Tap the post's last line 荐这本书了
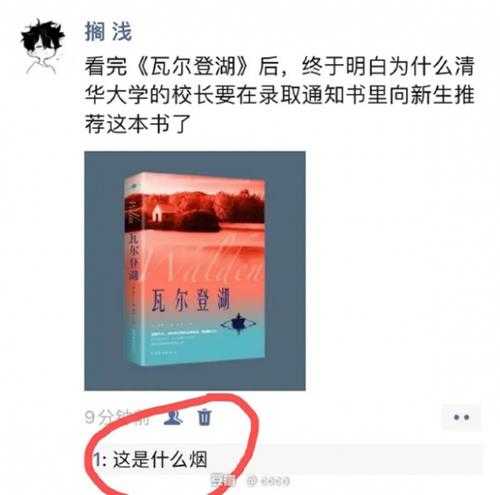 pos(137,124)
